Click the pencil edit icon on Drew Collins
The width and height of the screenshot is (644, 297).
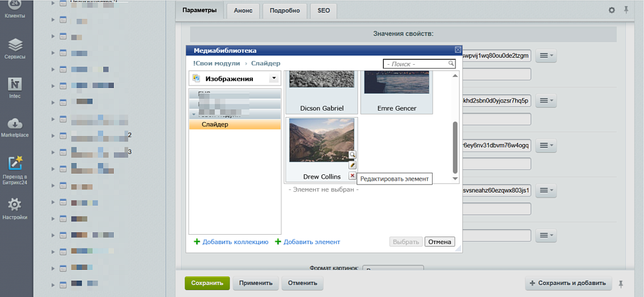point(352,165)
